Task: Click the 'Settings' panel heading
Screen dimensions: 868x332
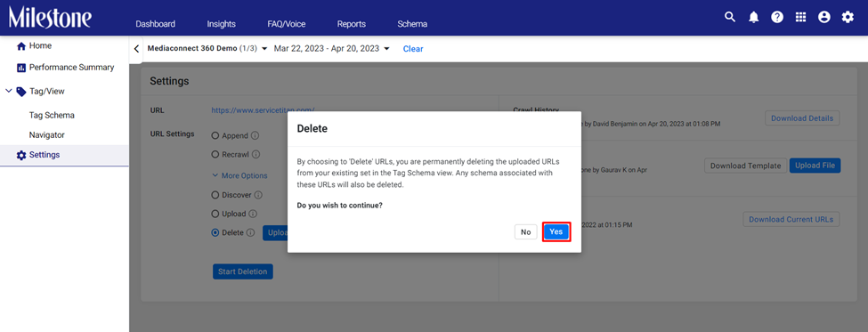Action: [x=169, y=81]
